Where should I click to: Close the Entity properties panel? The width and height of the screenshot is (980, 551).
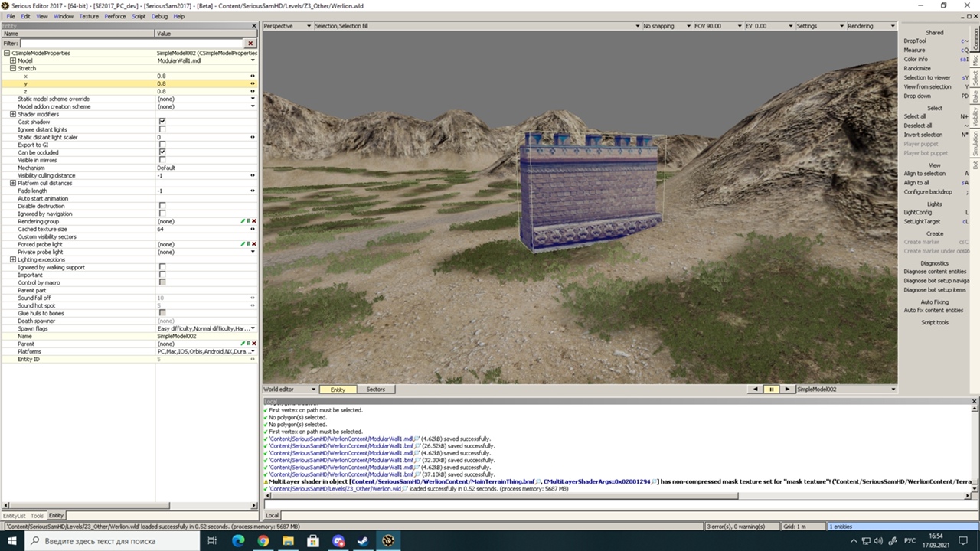tap(254, 26)
